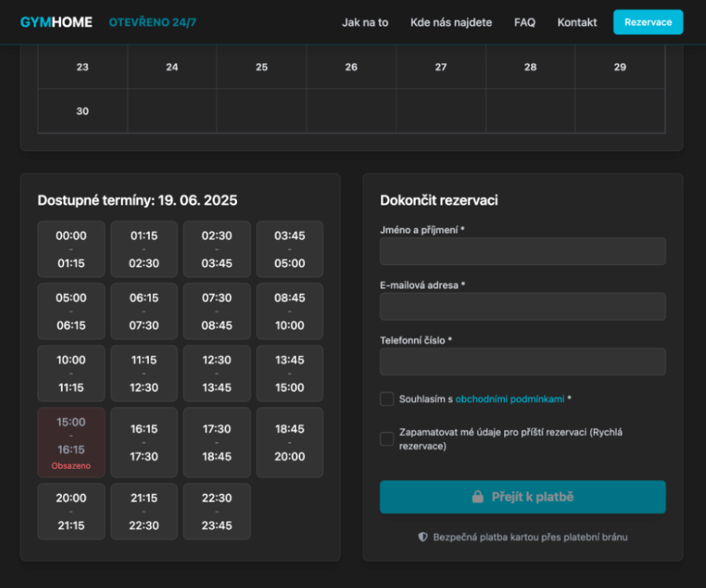Choose the 01:15 – 02:30 time slot
Viewport: 706px width, 588px height.
click(144, 249)
